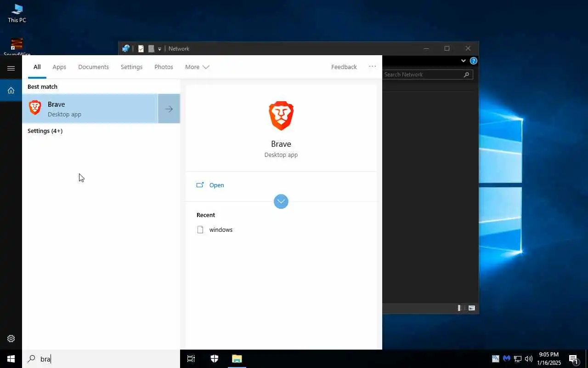Show desktop button at taskbar edge
The image size is (588, 368).
[587, 359]
